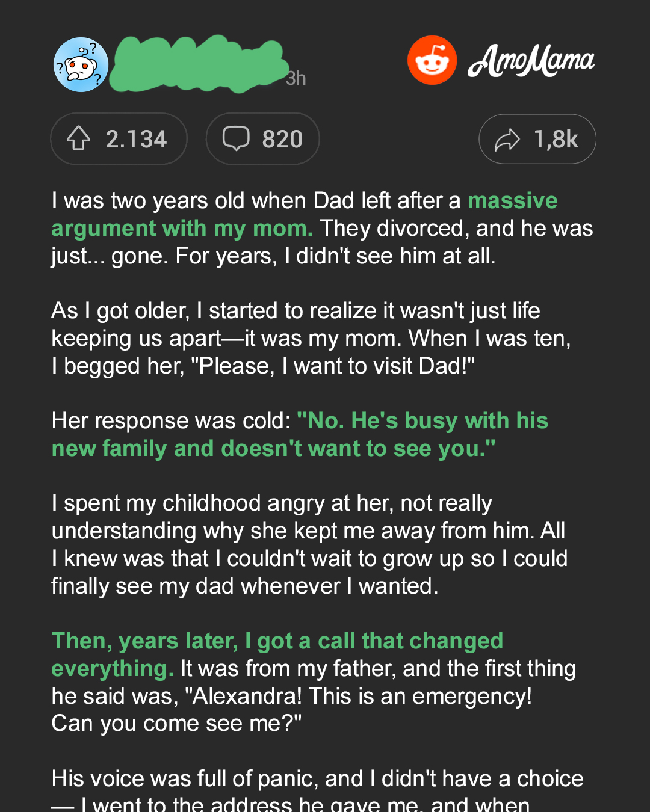Click the share arrow icon
This screenshot has height=812, width=650.
click(x=507, y=140)
